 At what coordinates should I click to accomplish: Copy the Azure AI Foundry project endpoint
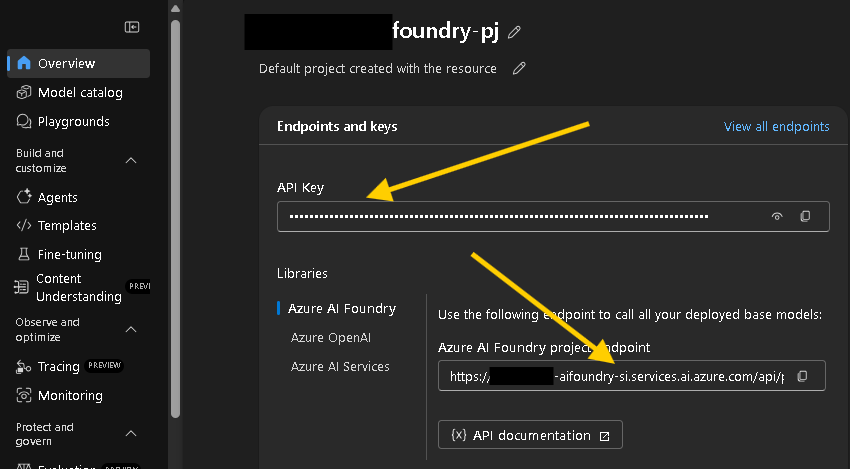pos(803,376)
